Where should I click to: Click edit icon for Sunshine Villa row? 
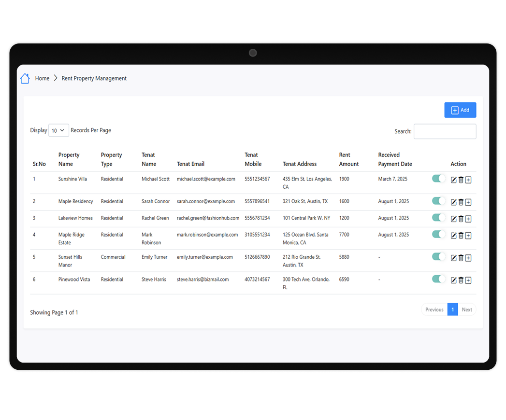(453, 180)
